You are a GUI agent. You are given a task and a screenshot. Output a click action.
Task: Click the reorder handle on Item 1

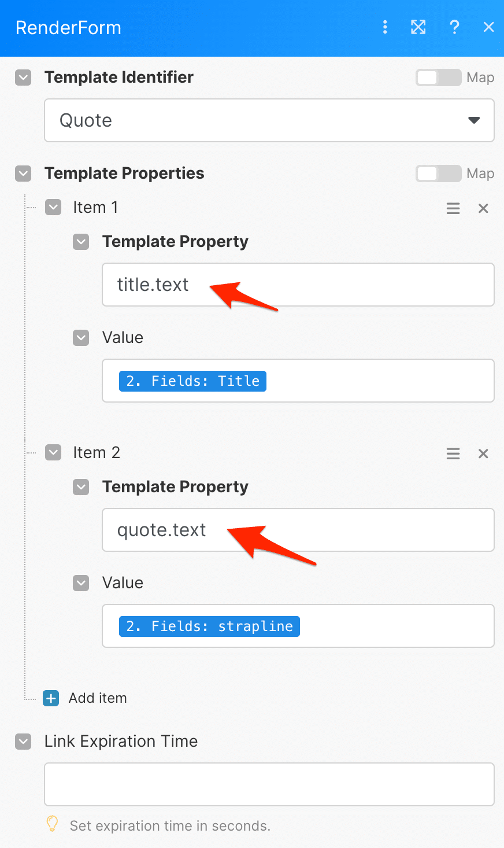(453, 208)
